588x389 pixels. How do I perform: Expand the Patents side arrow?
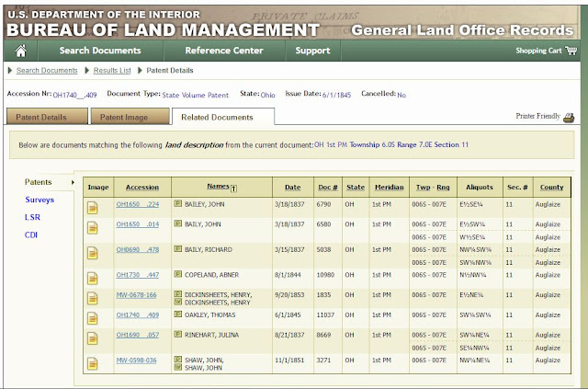(73, 182)
